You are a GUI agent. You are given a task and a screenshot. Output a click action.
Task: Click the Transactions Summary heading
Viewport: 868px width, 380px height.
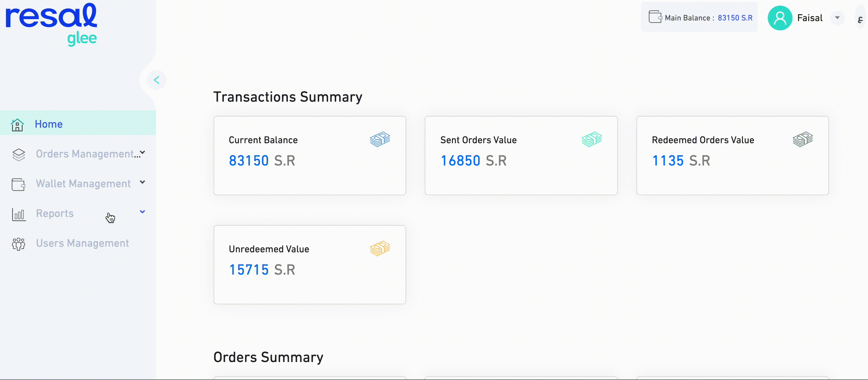click(288, 97)
